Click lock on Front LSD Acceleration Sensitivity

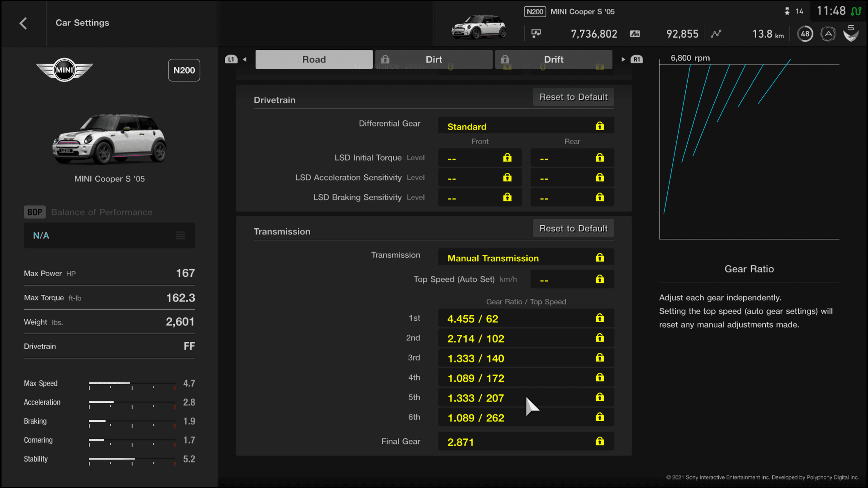click(507, 177)
